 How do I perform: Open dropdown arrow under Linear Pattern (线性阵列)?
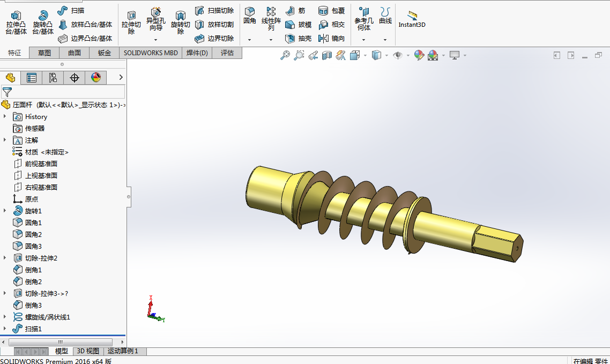click(271, 40)
